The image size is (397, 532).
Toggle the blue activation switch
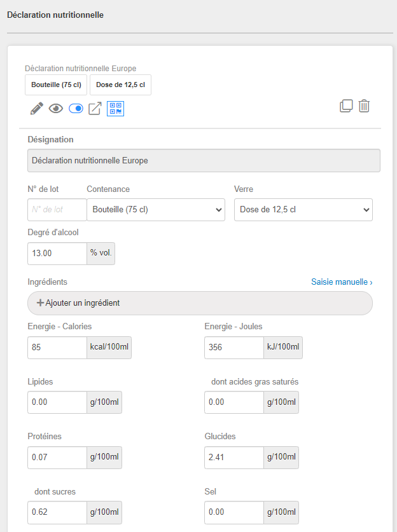pyautogui.click(x=76, y=109)
